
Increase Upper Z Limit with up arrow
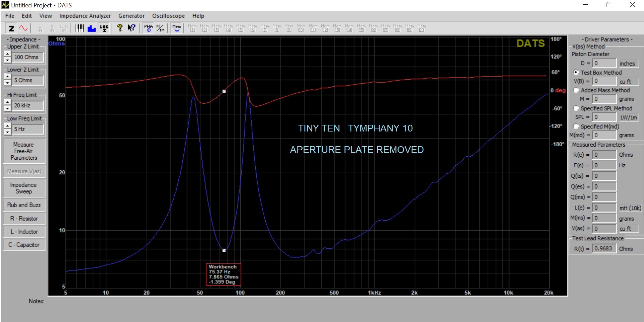(7, 54)
